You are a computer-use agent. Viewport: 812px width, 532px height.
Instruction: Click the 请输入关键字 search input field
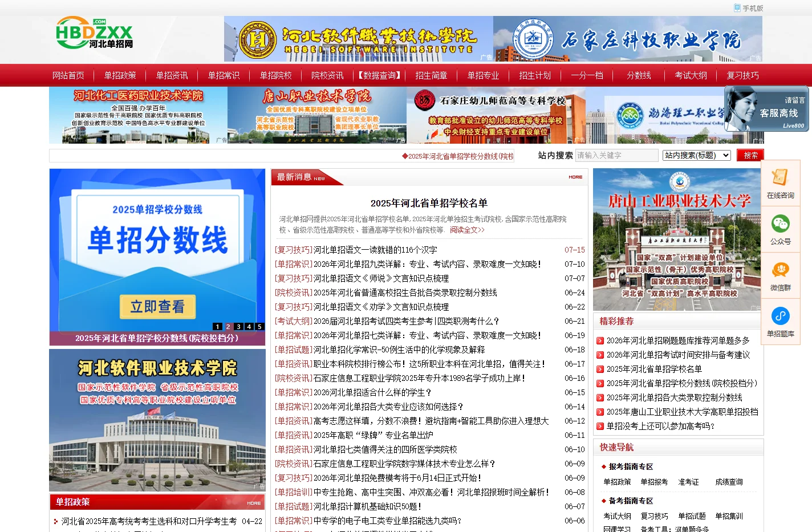click(616, 155)
